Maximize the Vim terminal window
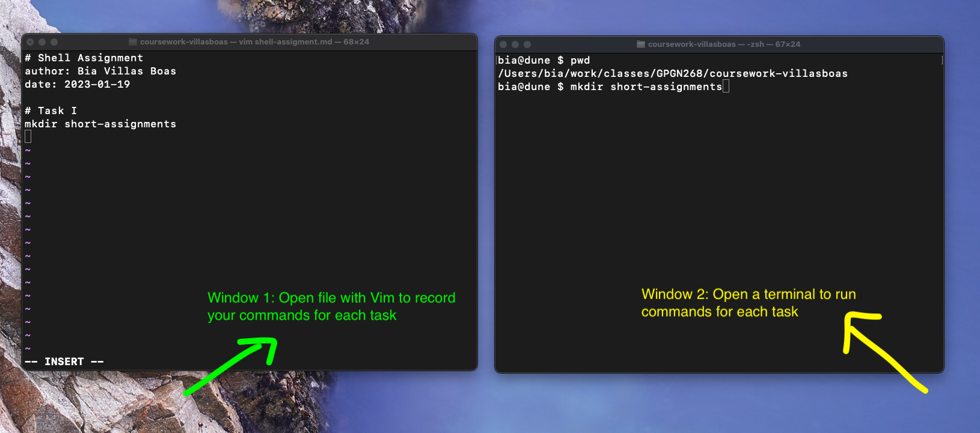980x433 pixels. (x=54, y=42)
